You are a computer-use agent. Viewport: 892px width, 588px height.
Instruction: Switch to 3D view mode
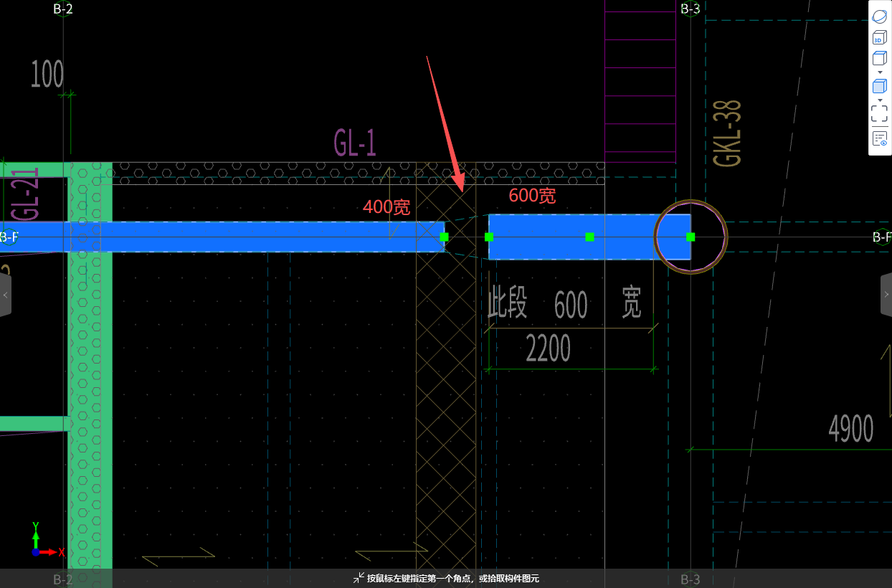click(x=880, y=39)
